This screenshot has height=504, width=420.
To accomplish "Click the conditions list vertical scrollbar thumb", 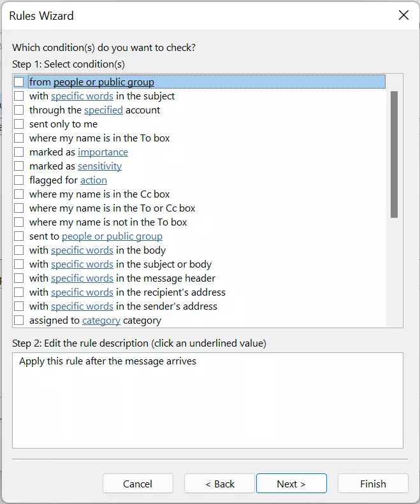I will point(394,154).
